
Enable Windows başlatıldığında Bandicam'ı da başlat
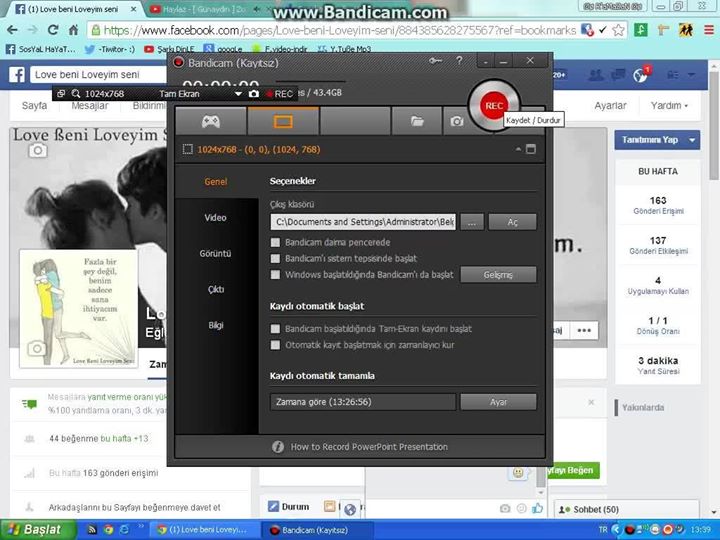click(x=275, y=275)
